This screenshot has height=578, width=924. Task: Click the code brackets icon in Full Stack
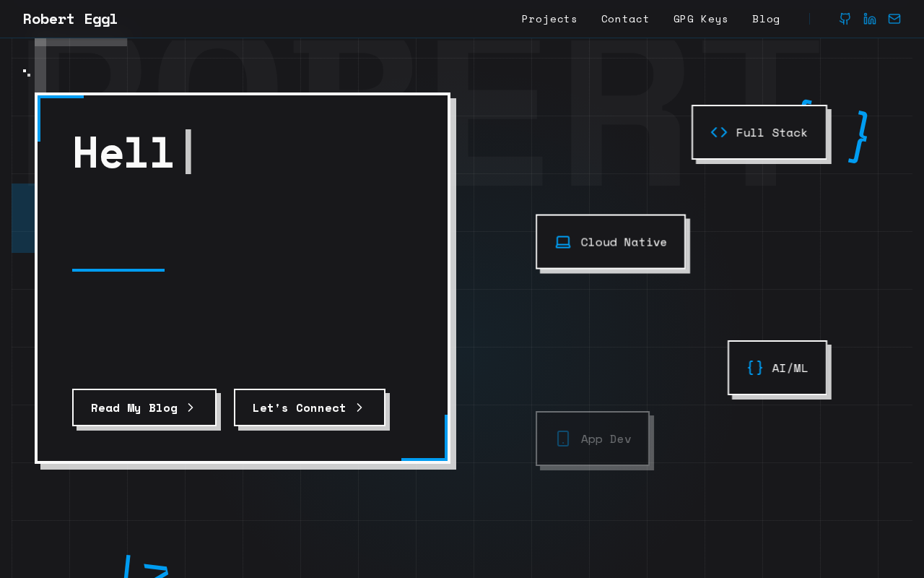click(718, 132)
